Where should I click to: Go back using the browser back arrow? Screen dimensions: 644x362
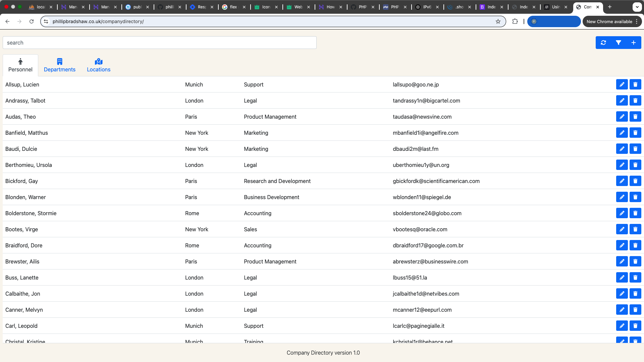(7, 21)
